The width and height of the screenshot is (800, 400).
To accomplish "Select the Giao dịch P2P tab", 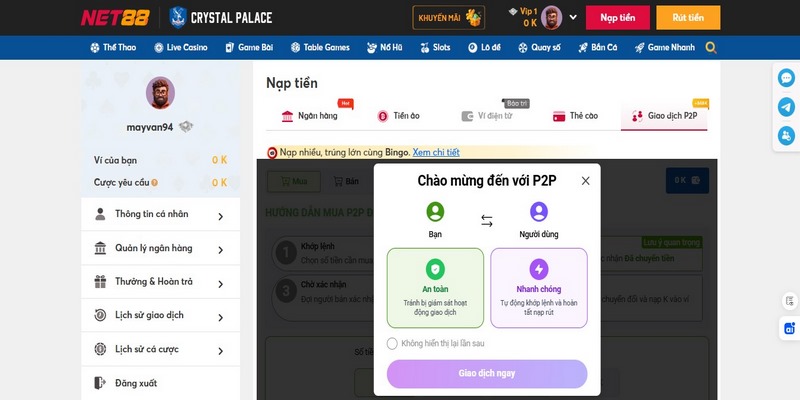I will (x=664, y=116).
